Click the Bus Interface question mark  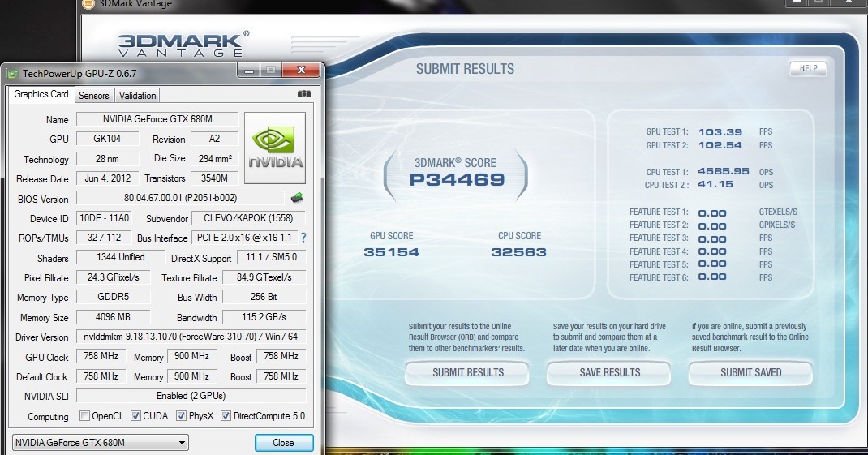pos(303,238)
